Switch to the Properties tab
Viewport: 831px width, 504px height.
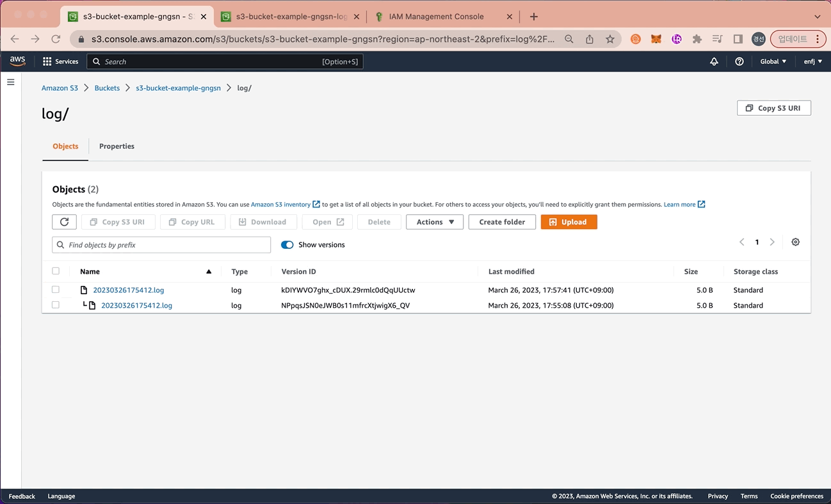pyautogui.click(x=117, y=146)
